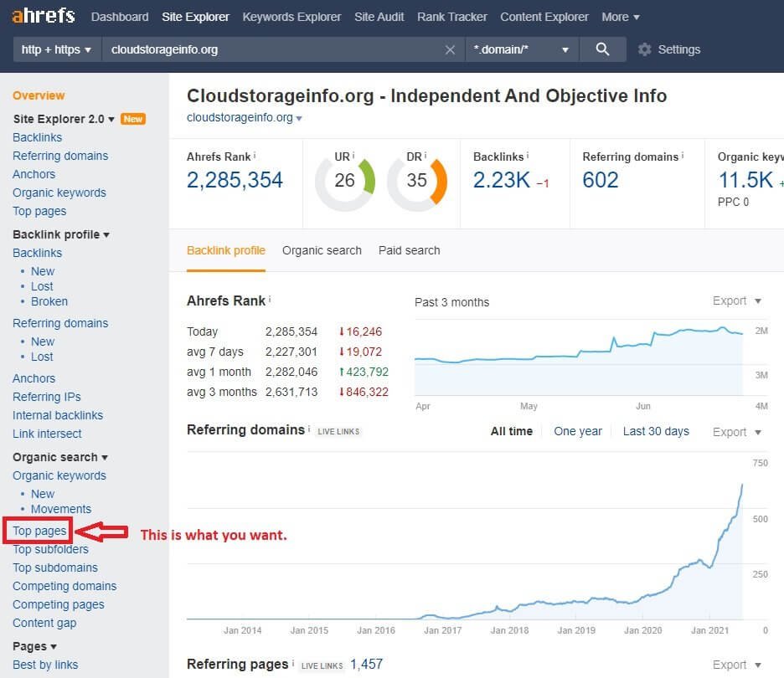Collapse Site Explorer 2.0 section

click(x=111, y=119)
